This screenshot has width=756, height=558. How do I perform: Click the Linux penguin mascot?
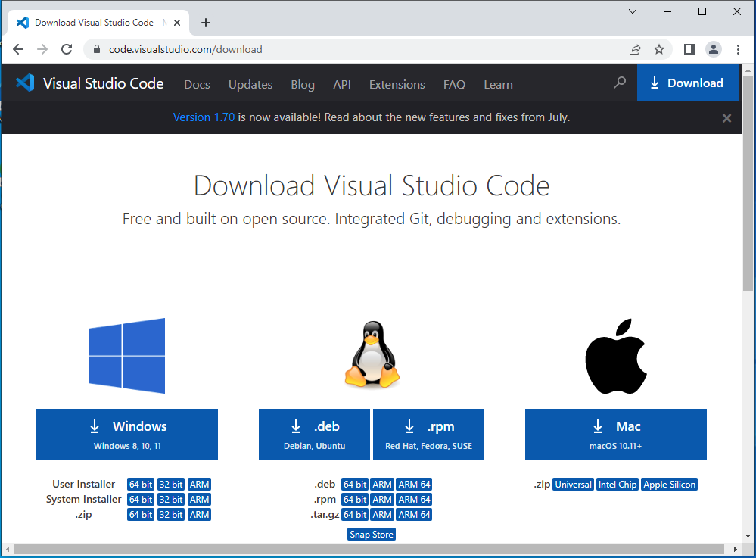[x=371, y=356]
